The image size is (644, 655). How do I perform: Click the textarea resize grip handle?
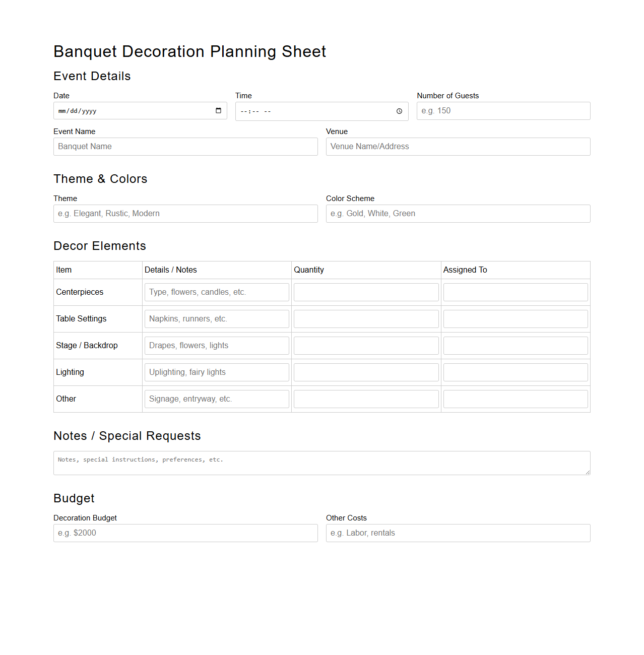[x=588, y=472]
